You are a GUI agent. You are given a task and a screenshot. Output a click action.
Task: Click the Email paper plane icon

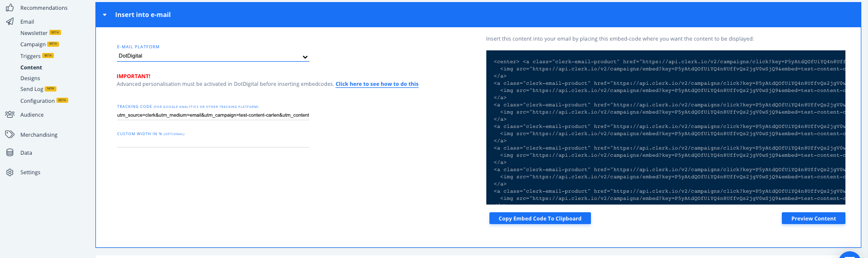(x=10, y=22)
